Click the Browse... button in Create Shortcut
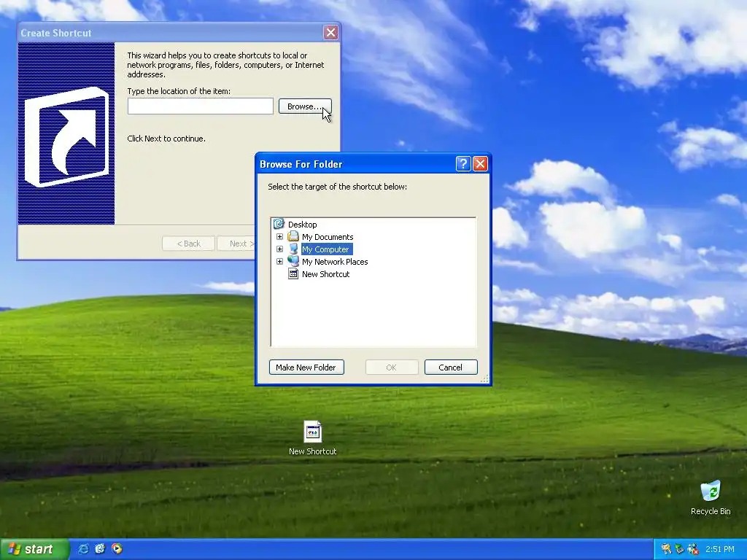This screenshot has height=560, width=747. click(x=305, y=106)
